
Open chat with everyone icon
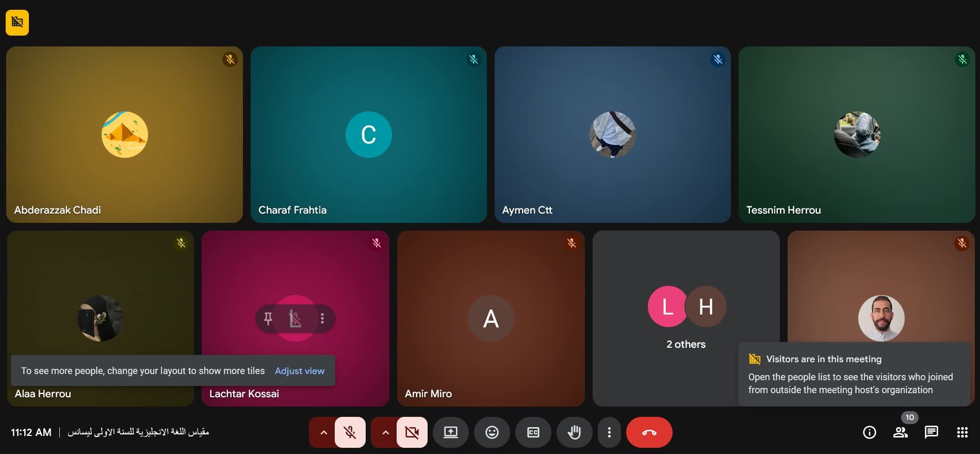(x=932, y=432)
